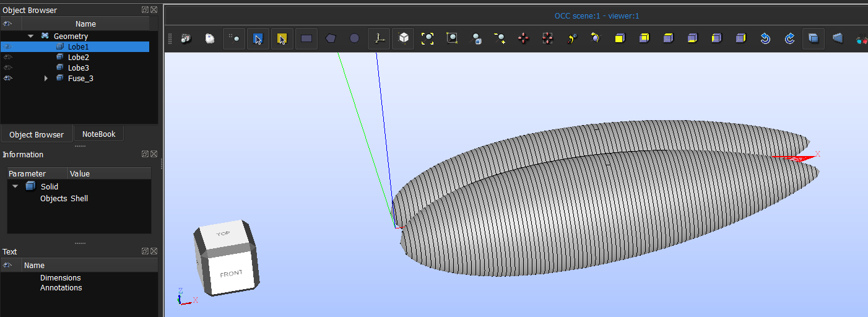Select the polygon selection style tool
Viewport: 868px width, 317px height.
point(331,38)
